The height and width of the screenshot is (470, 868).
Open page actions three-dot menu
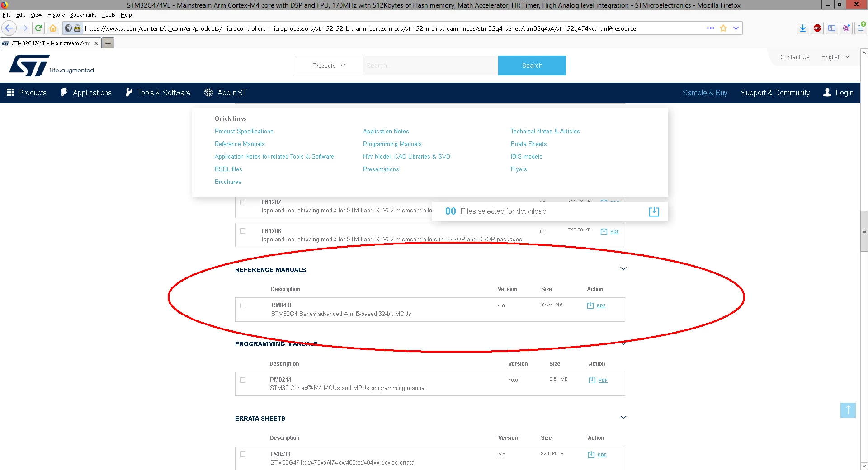(x=711, y=28)
